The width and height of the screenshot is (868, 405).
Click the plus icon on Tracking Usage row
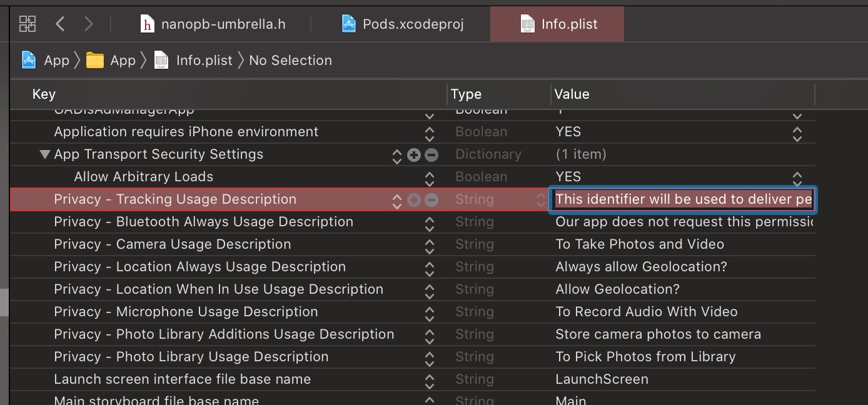(414, 200)
